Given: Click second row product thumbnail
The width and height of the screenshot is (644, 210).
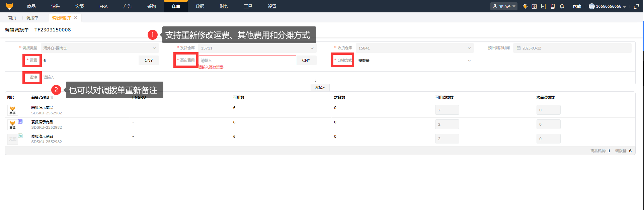Looking at the screenshot, I should (x=12, y=124).
